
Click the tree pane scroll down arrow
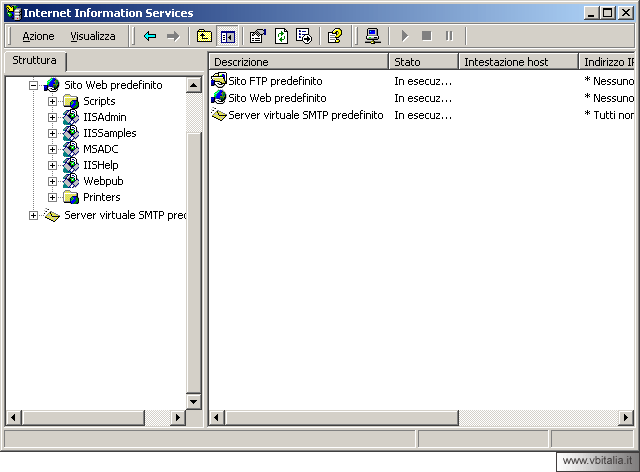tap(193, 402)
